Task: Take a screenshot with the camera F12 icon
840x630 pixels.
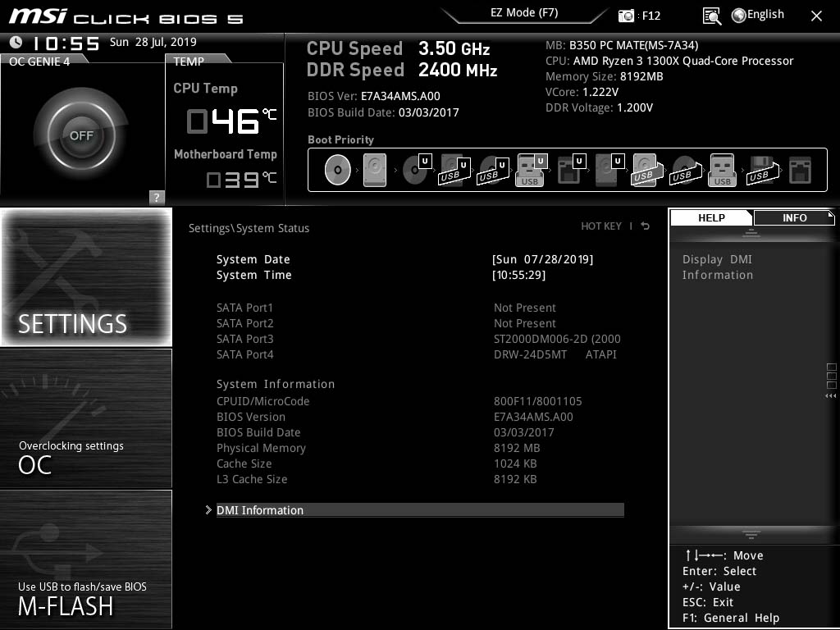Action: tap(626, 16)
